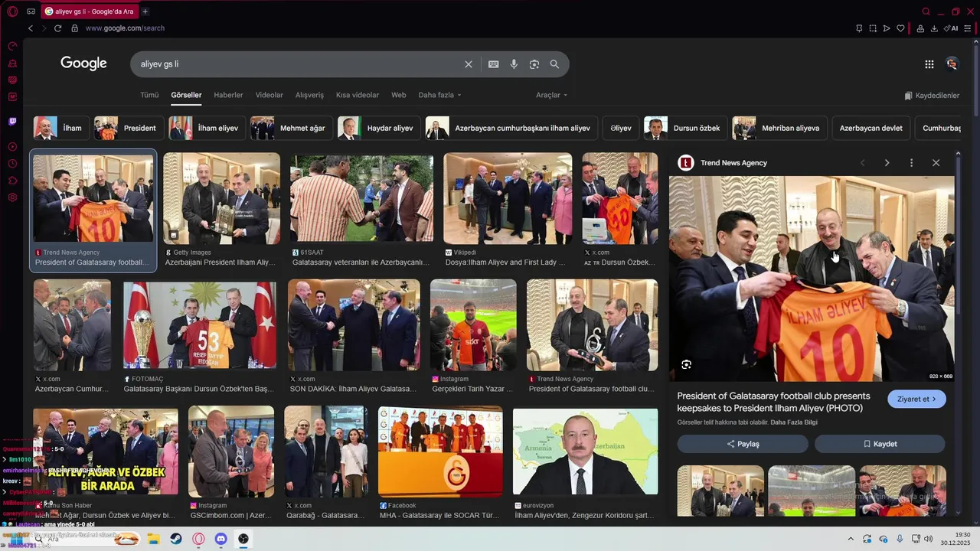The width and height of the screenshot is (980, 551).
Task: Switch to Haberler tab
Action: [228, 95]
